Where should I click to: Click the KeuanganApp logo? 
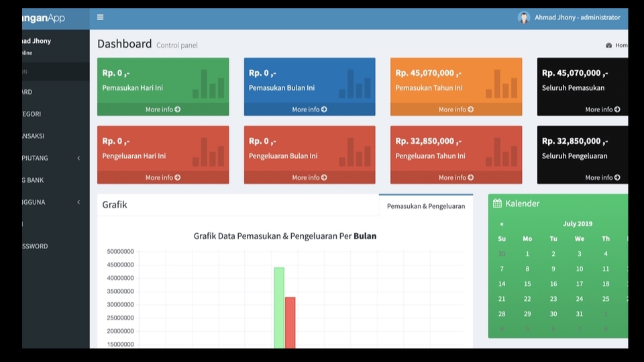pyautogui.click(x=44, y=18)
